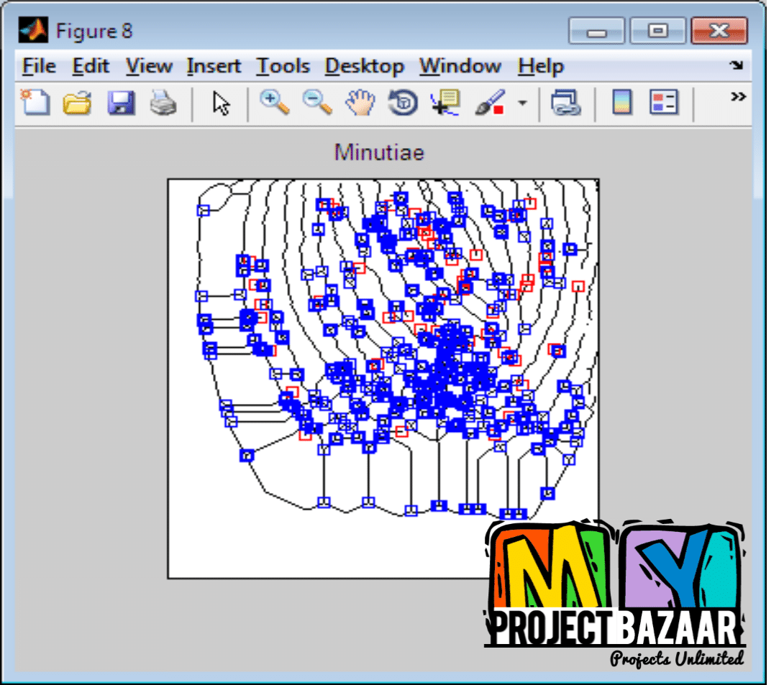Click the dock figure arrow in the menu bar
784x685 pixels.
(736, 65)
